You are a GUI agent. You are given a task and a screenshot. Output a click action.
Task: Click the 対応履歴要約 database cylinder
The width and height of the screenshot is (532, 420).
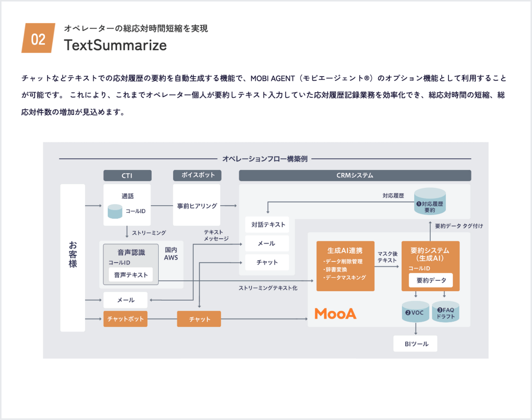click(x=430, y=201)
